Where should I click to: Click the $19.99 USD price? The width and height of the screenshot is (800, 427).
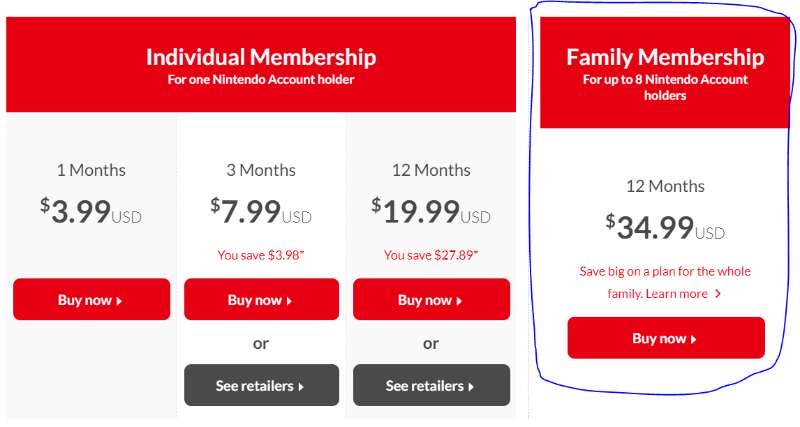click(x=431, y=211)
